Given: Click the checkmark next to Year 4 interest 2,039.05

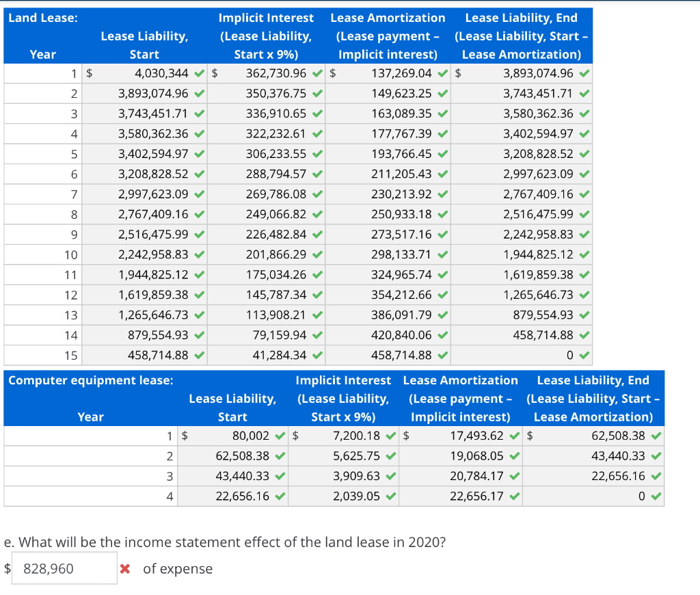Looking at the screenshot, I should click(390, 496).
